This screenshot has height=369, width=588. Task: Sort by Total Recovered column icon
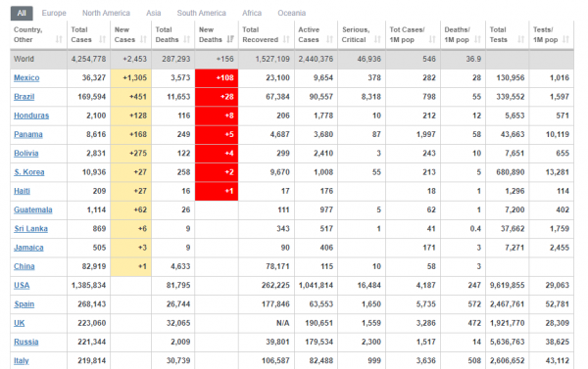(286, 39)
